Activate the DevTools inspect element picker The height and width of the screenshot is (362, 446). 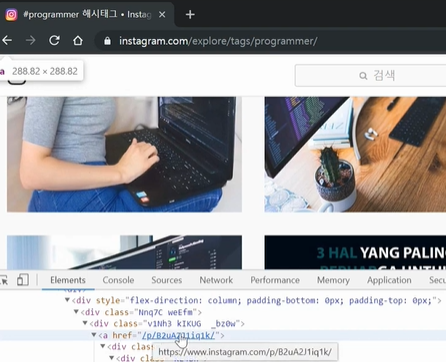pyautogui.click(x=5, y=280)
